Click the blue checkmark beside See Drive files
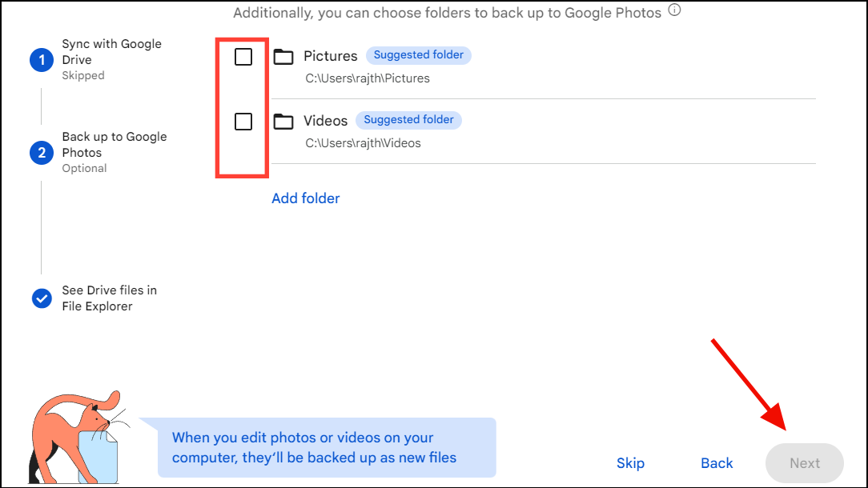868x488 pixels. 41,298
